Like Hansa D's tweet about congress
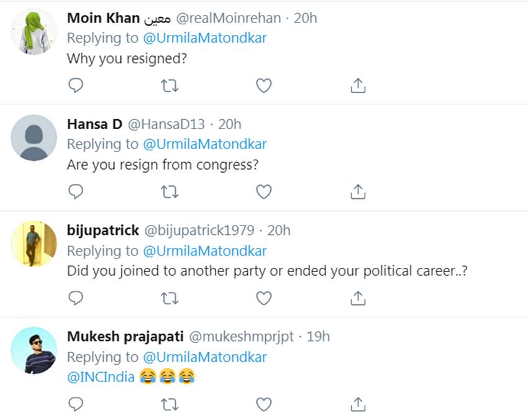This screenshot has width=528, height=420. click(x=264, y=191)
